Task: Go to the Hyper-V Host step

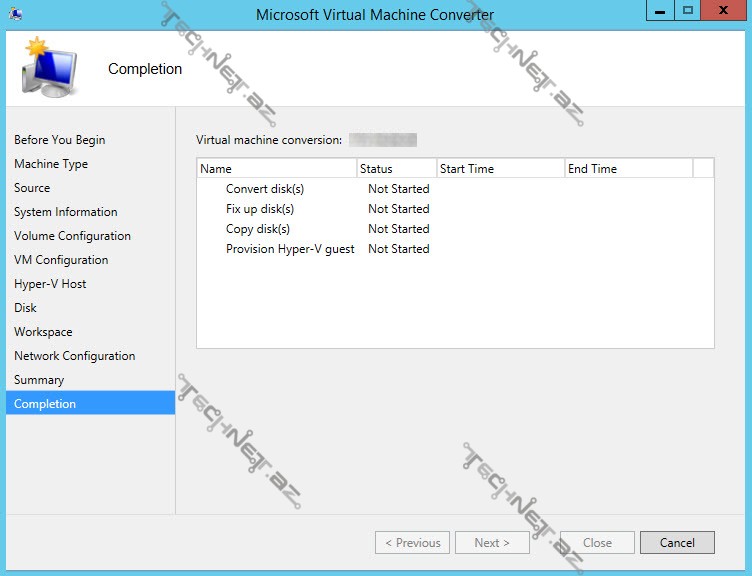Action: coord(50,284)
